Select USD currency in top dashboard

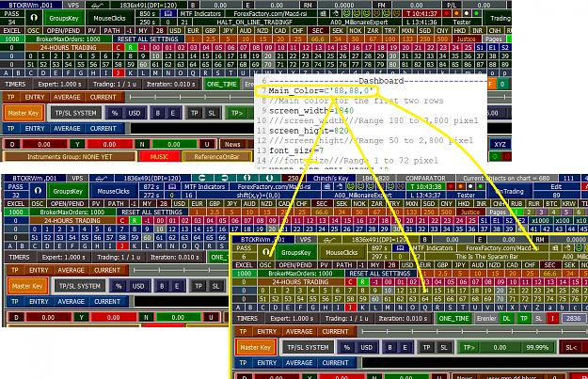click(175, 30)
